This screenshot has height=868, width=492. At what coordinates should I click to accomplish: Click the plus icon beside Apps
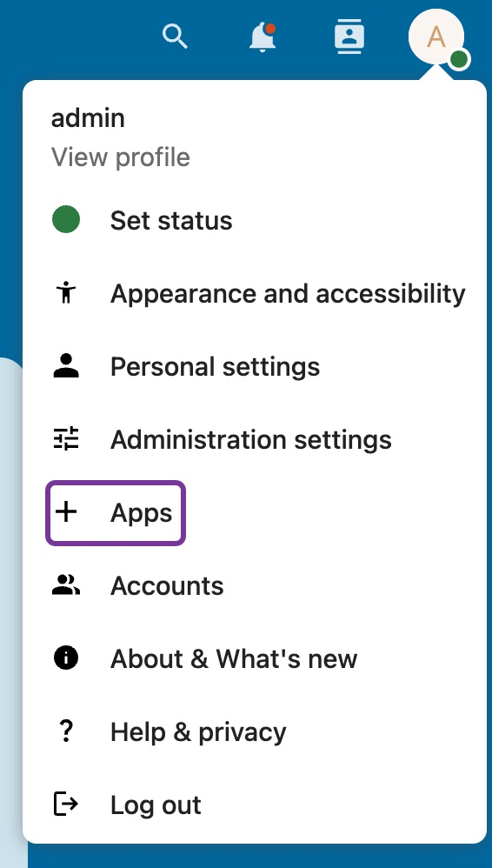pos(66,512)
